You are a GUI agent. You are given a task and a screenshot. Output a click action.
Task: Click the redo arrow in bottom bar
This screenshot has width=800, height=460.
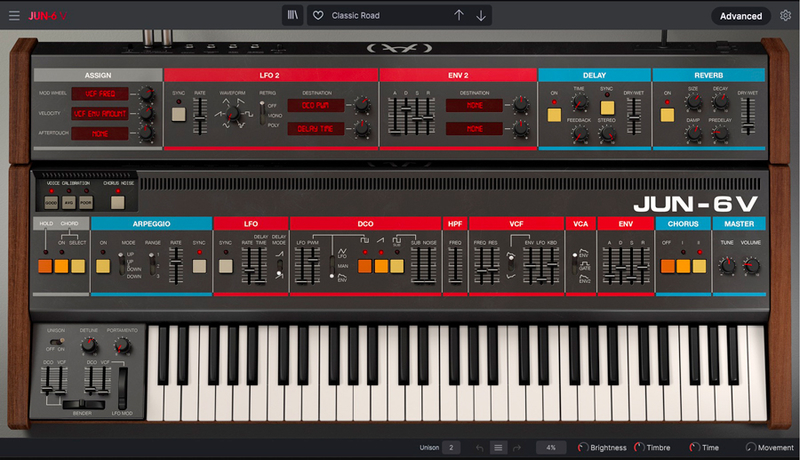click(x=517, y=448)
